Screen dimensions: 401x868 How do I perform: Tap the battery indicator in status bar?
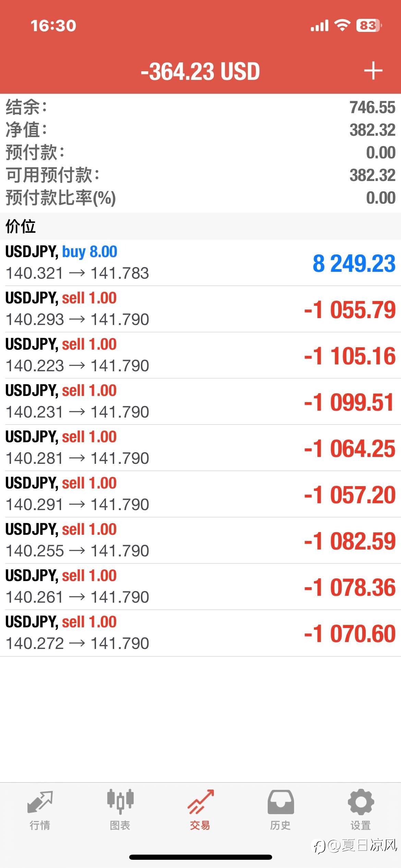[x=369, y=25]
